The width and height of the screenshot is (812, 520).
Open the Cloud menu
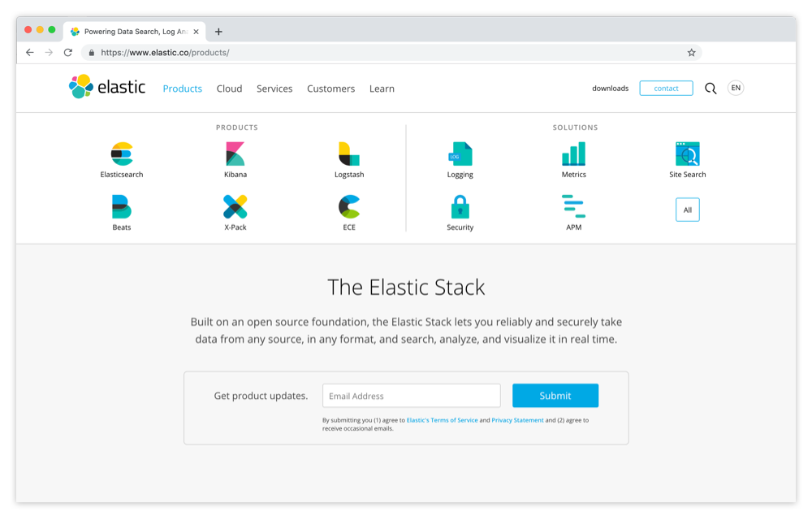point(230,89)
